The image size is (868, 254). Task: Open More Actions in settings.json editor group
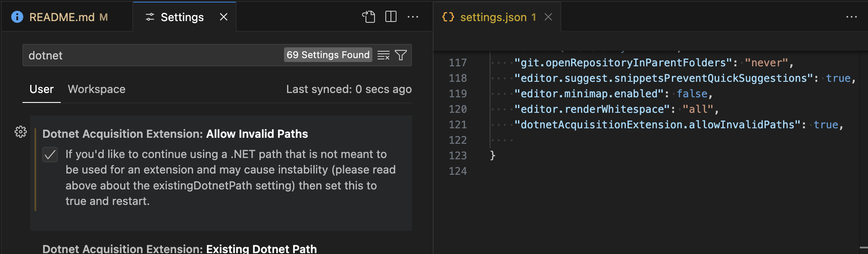pos(851,17)
